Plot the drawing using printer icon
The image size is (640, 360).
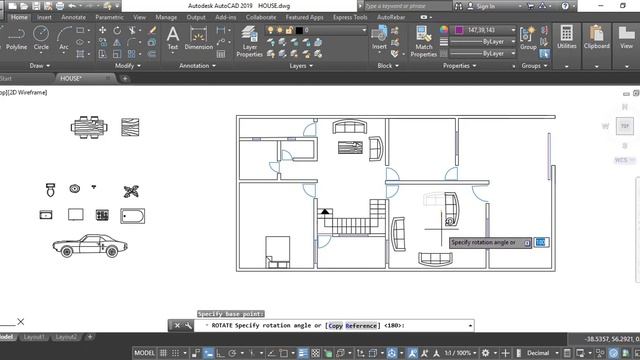[60, 6]
